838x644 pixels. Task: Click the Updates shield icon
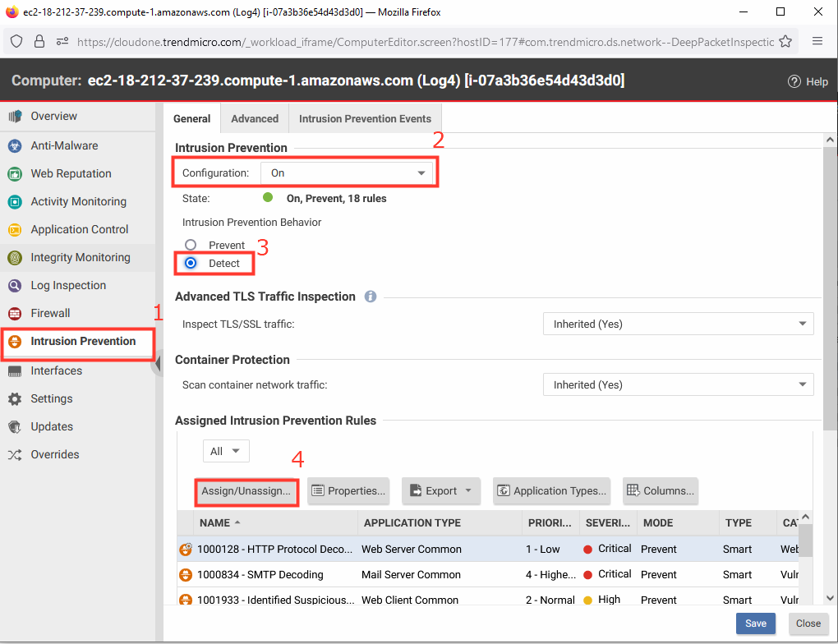(15, 426)
